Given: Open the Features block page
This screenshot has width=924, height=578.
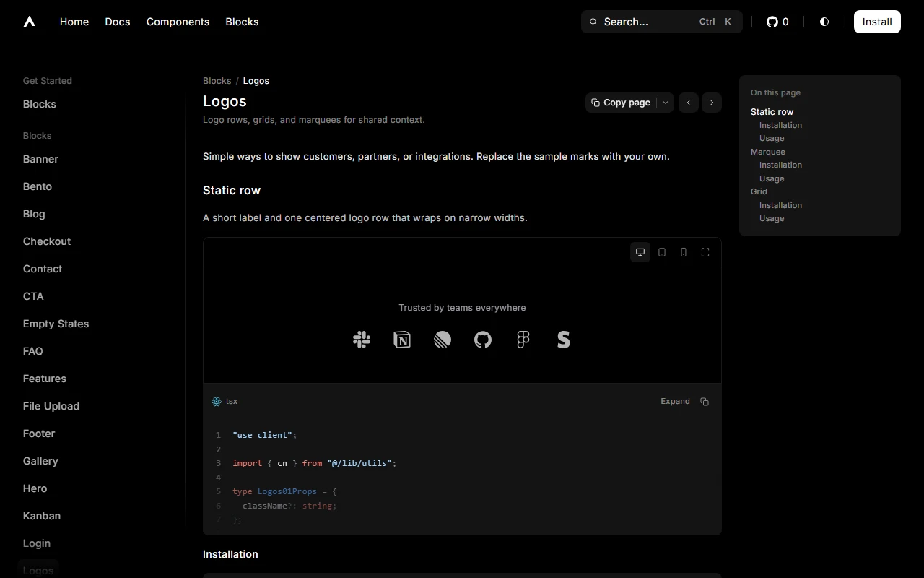Looking at the screenshot, I should (x=45, y=379).
